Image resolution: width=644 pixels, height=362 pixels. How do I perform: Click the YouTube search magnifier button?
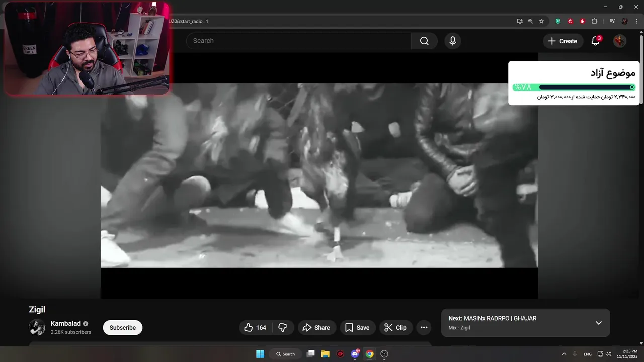pyautogui.click(x=424, y=41)
